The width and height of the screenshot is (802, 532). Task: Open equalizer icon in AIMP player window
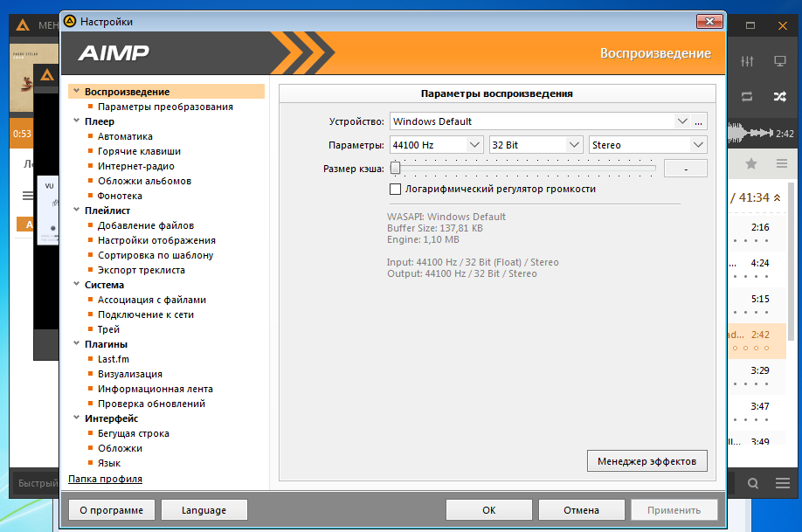click(747, 61)
